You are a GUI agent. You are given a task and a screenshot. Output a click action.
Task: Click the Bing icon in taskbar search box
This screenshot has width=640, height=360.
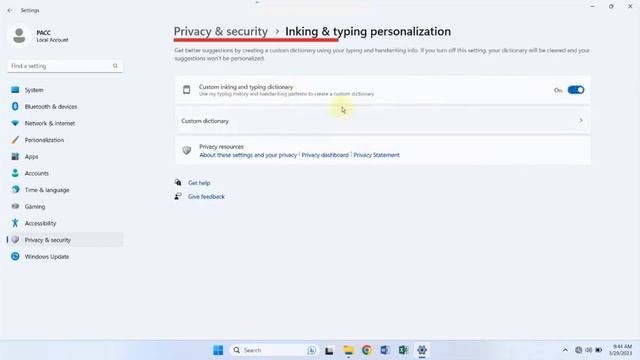point(312,350)
